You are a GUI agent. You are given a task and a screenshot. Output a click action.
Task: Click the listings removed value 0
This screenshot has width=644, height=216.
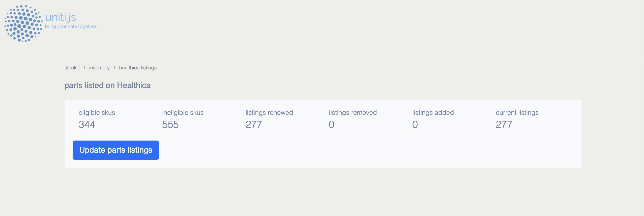click(x=332, y=124)
